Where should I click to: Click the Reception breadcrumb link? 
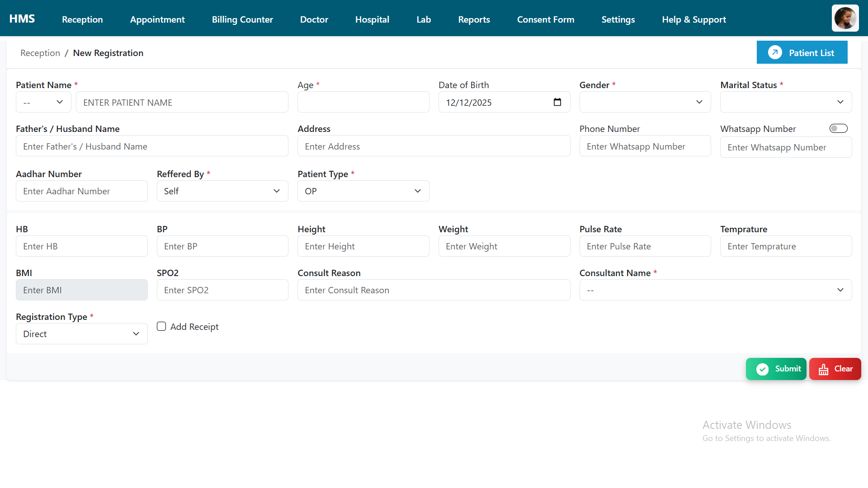pos(40,53)
